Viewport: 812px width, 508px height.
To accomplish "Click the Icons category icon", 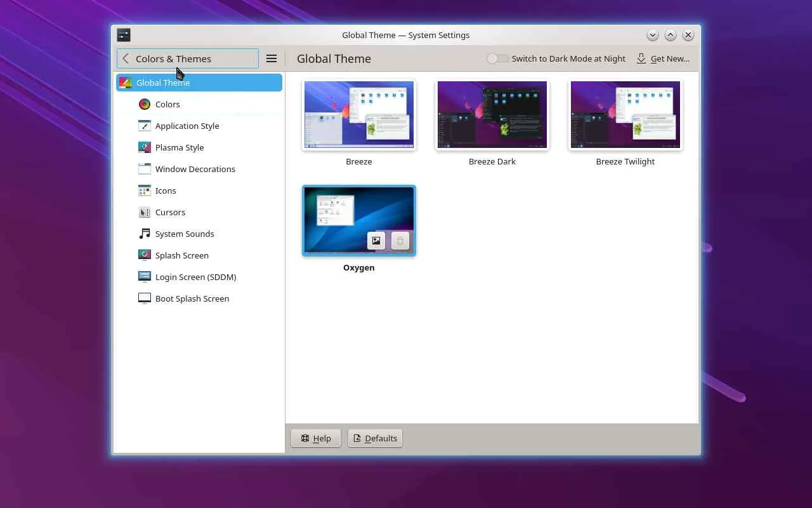I will (x=145, y=190).
